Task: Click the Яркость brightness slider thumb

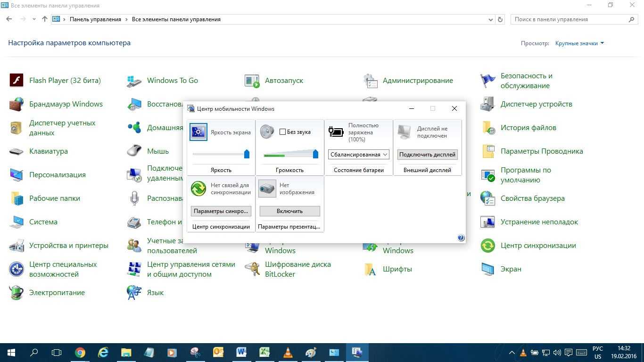Action: tap(247, 154)
